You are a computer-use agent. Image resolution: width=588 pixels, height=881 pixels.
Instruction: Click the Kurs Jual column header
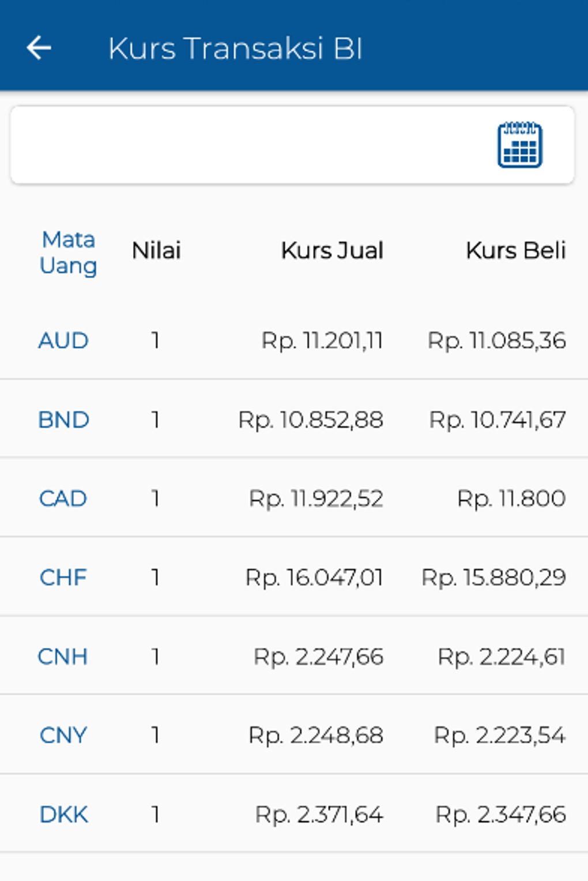(x=332, y=251)
